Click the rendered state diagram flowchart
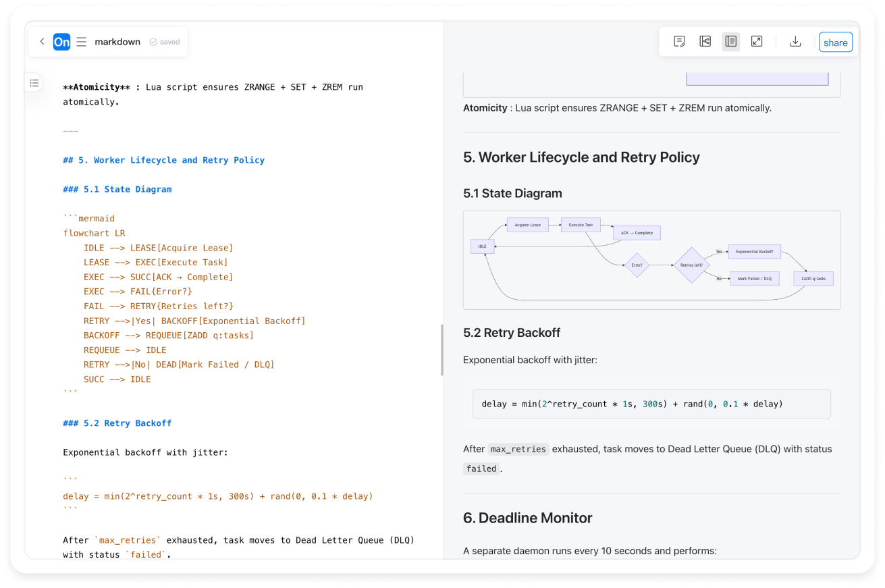 651,260
